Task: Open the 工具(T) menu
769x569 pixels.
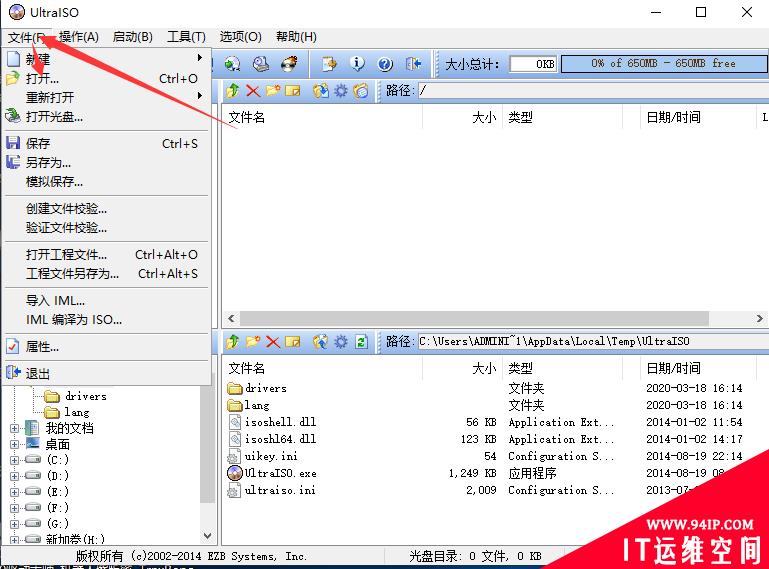Action: pyautogui.click(x=186, y=37)
